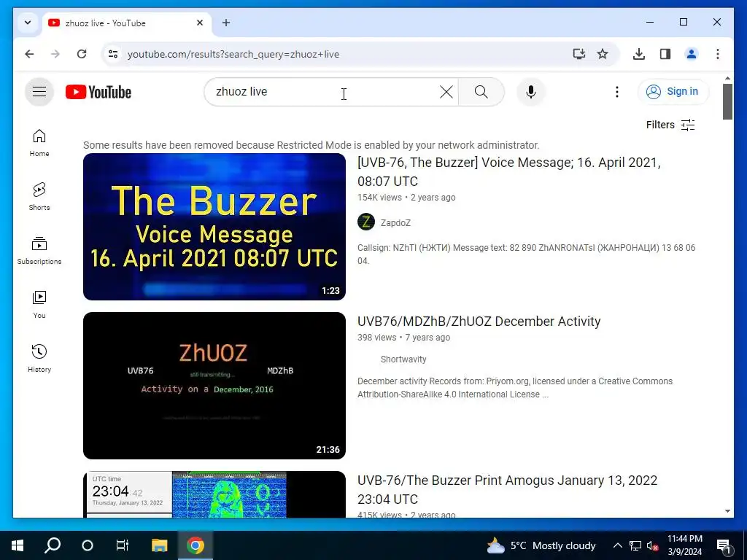
Task: Click the page vertical scrollbar thumb
Action: (727, 101)
